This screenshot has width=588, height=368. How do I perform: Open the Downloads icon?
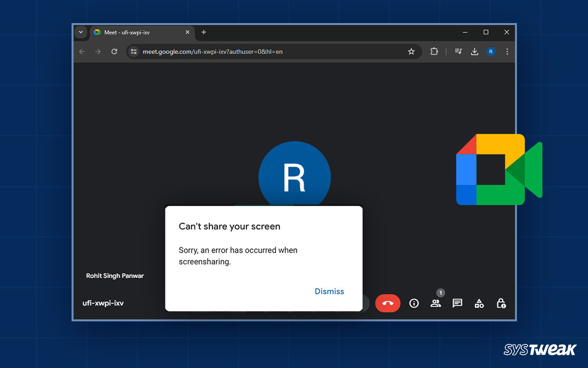(x=474, y=51)
